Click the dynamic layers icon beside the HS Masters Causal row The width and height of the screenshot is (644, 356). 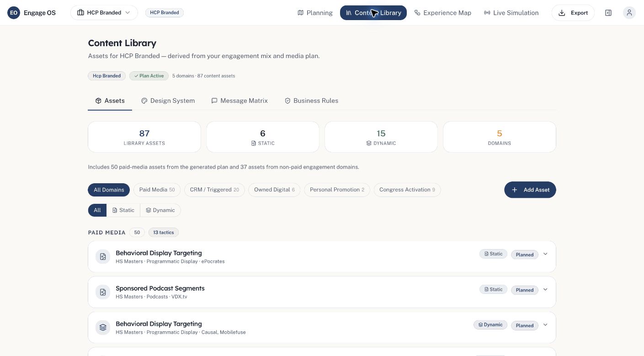pos(103,328)
